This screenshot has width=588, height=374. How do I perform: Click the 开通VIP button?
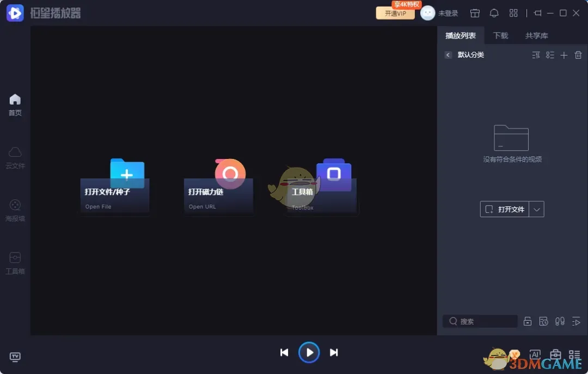click(395, 13)
